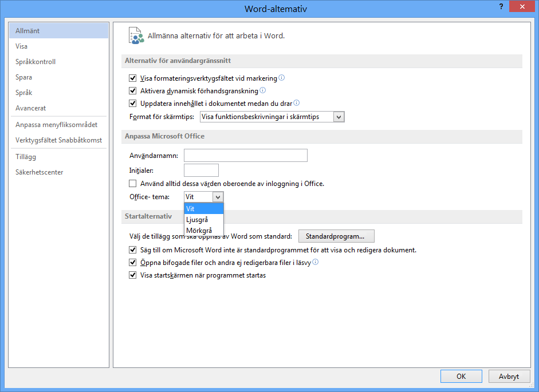Focus the Användarnamn text field
Viewport: 539px width, 392px height.
(x=245, y=155)
